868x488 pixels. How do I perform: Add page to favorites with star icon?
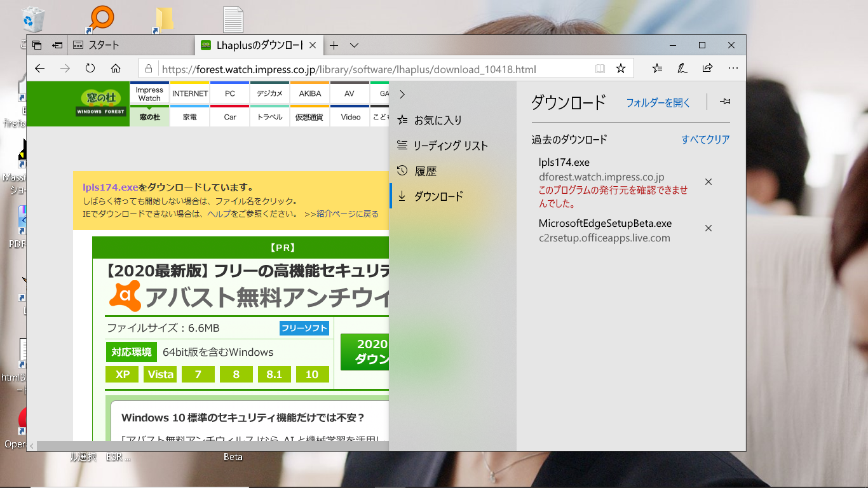(x=621, y=69)
